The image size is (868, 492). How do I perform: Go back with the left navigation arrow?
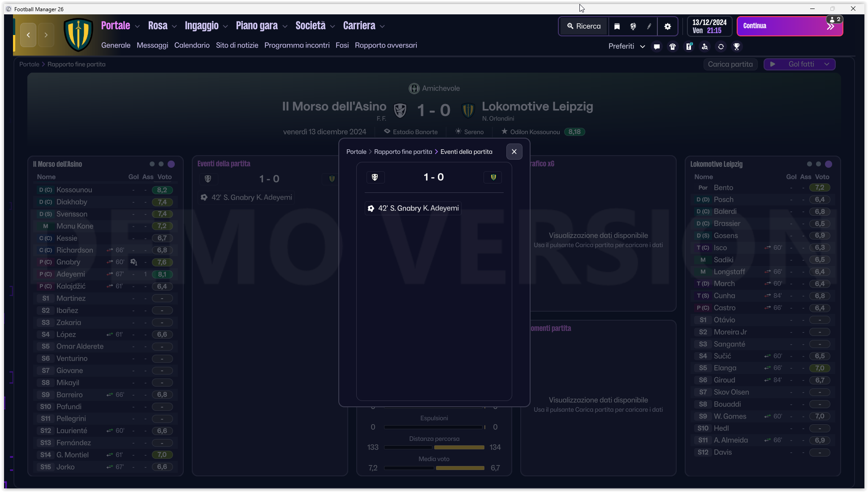click(28, 35)
